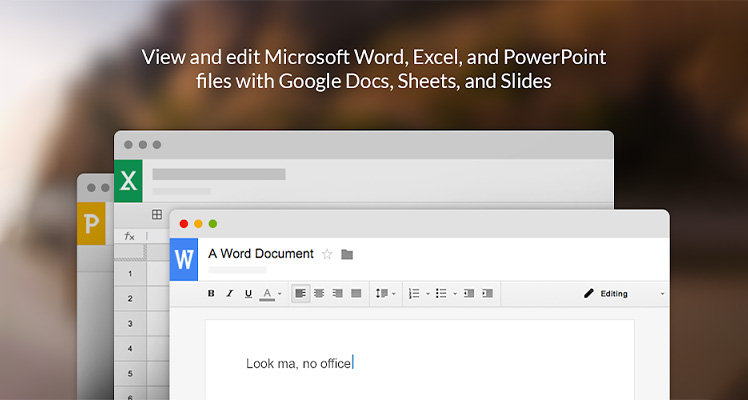Select row 1 header in spreadsheet
This screenshot has width=748, height=400.
[130, 274]
